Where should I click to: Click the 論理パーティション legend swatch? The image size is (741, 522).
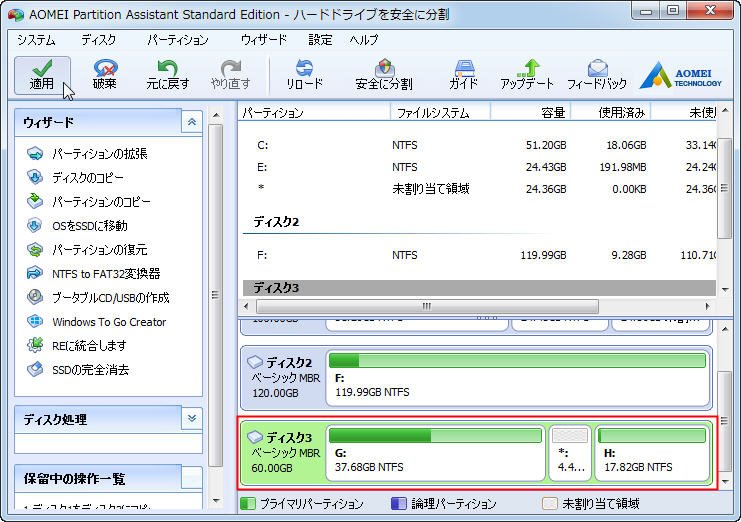[399, 504]
